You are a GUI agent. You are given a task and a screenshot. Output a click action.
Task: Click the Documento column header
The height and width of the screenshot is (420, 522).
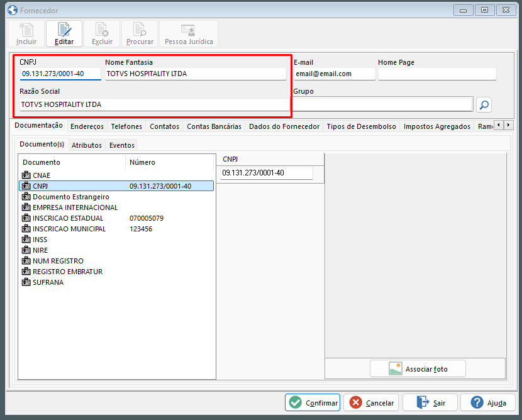[x=72, y=162]
